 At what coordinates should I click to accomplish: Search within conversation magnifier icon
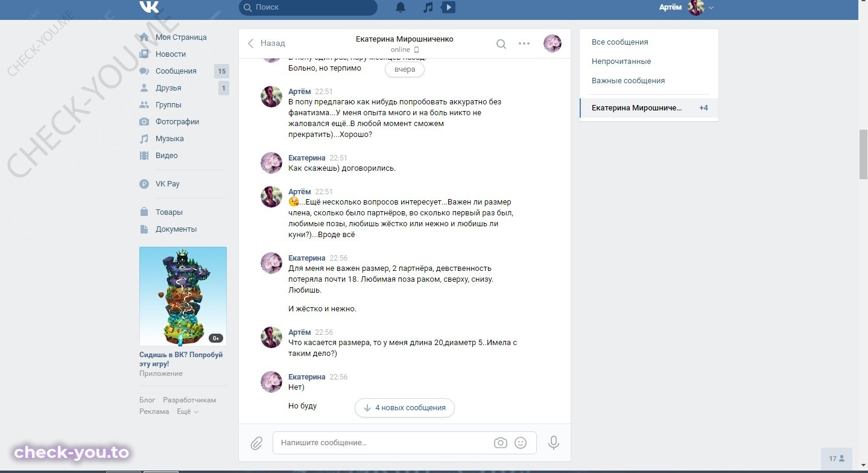(501, 43)
